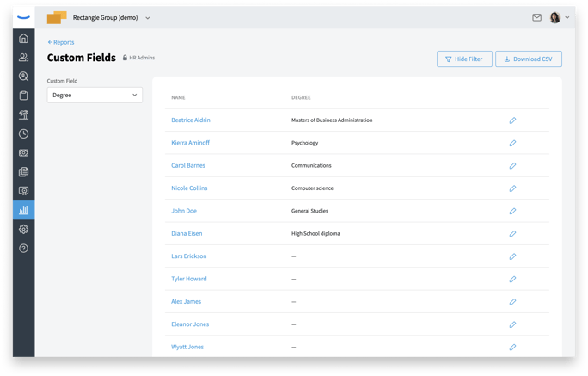Open the People icon in sidebar
588x376 pixels.
[23, 57]
